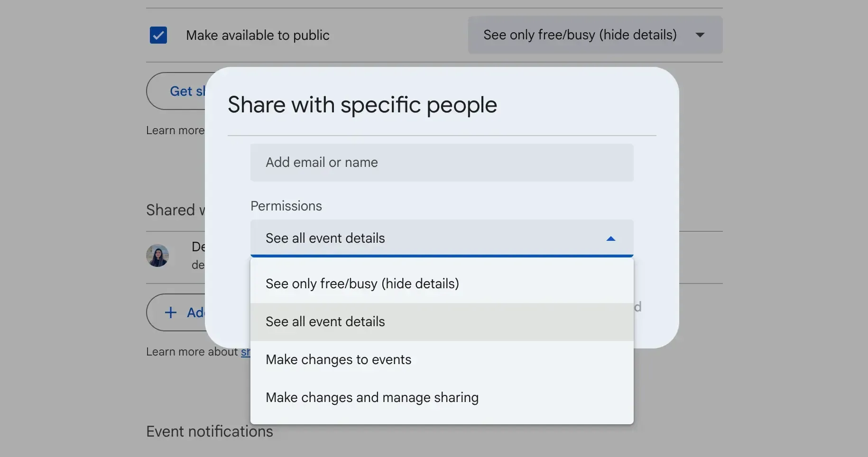The height and width of the screenshot is (457, 868).
Task: Select "Make changes to events" option
Action: click(x=339, y=359)
